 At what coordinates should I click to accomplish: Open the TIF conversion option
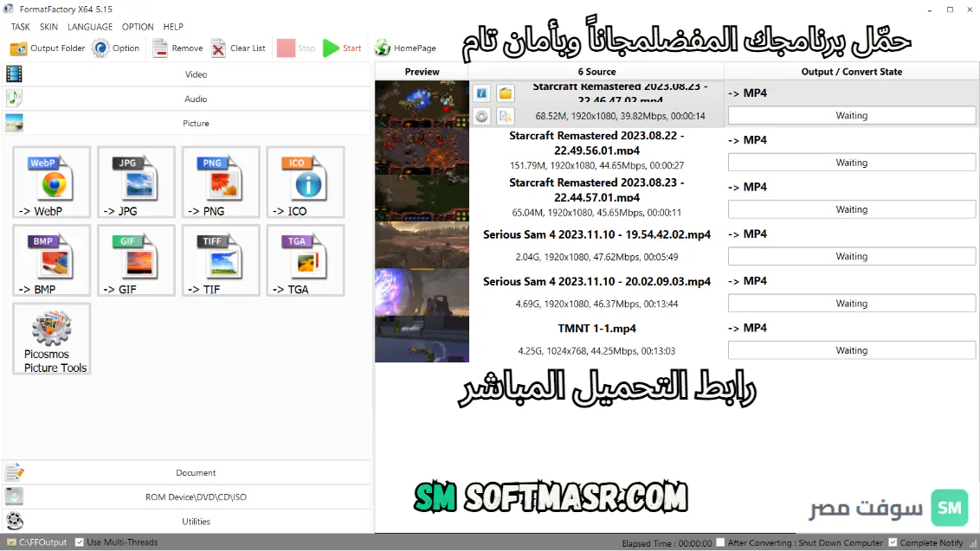(x=221, y=259)
